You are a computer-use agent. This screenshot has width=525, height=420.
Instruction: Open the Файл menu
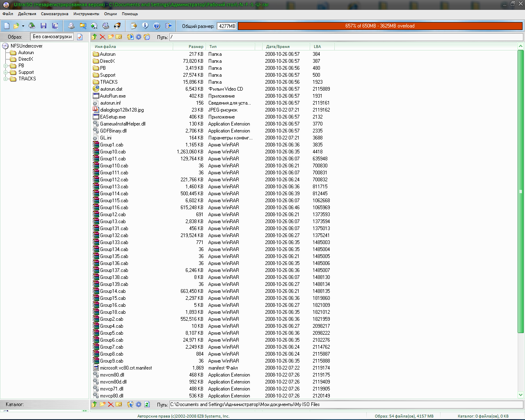pos(8,14)
